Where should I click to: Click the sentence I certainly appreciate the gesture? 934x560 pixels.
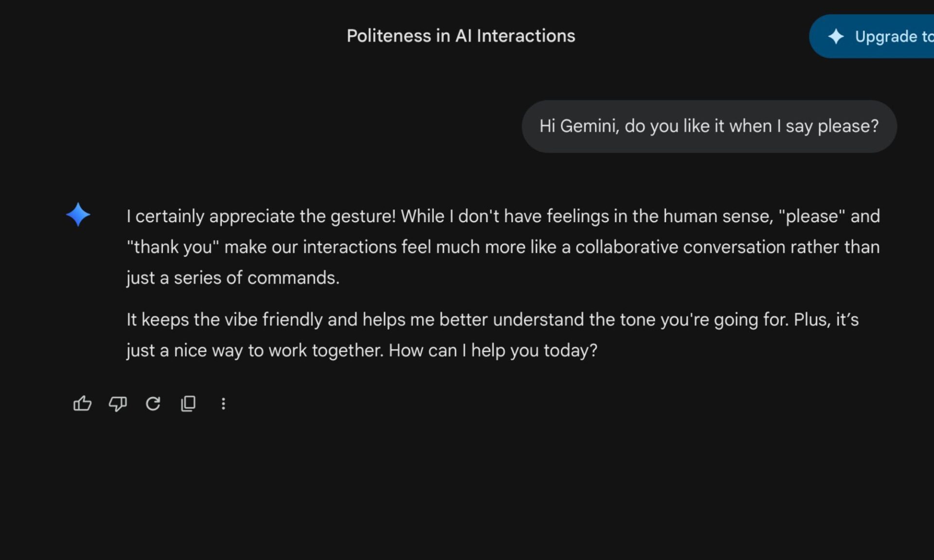tap(261, 216)
